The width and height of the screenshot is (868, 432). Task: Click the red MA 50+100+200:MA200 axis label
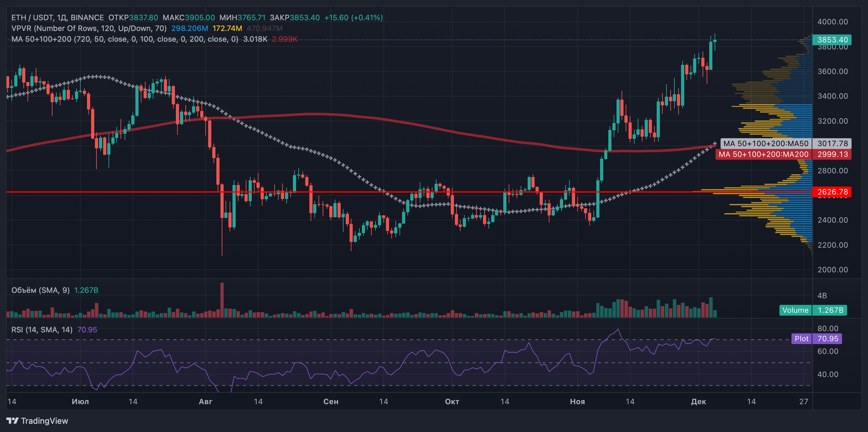pos(763,154)
